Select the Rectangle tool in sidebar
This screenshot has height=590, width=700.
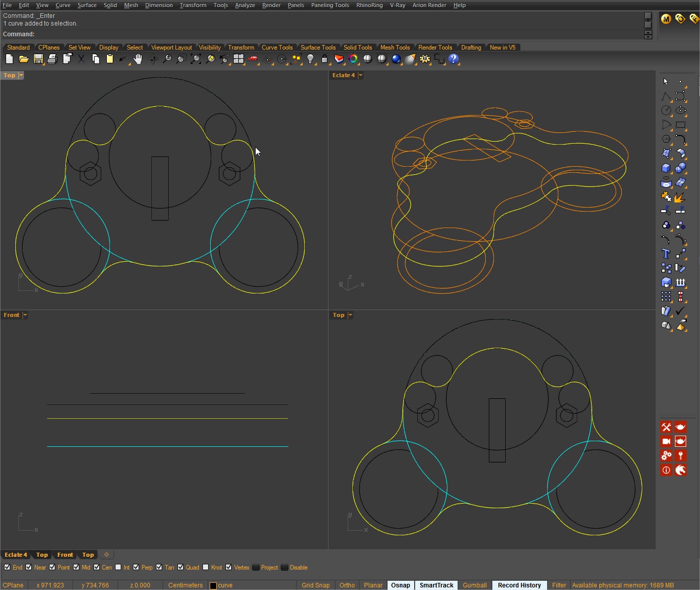pyautogui.click(x=680, y=125)
